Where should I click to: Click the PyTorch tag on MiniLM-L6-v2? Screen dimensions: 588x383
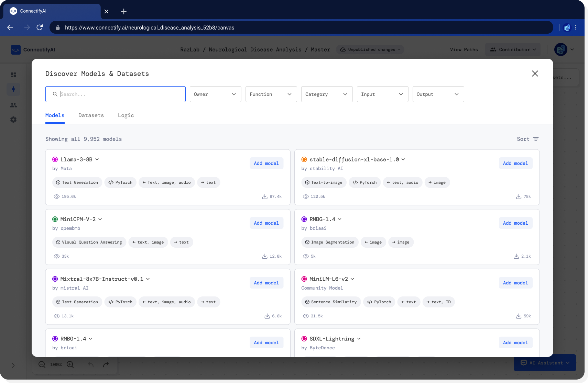point(379,302)
